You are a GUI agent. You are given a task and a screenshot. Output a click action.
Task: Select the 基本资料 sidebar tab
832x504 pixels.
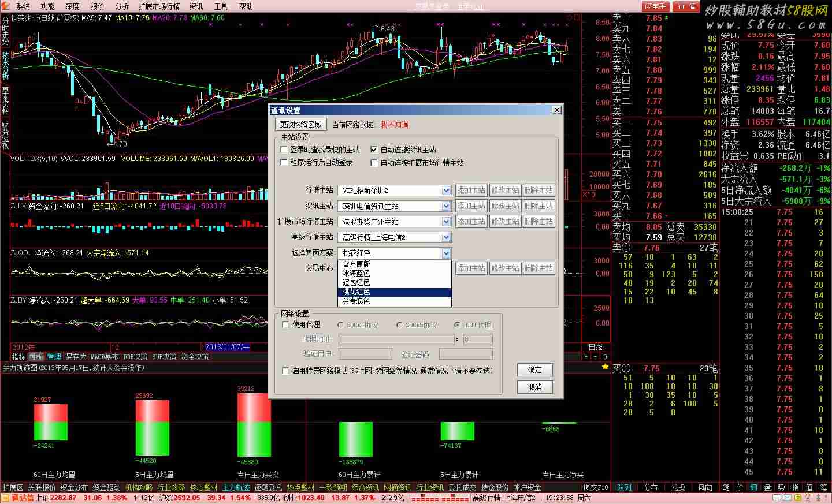(x=5, y=100)
